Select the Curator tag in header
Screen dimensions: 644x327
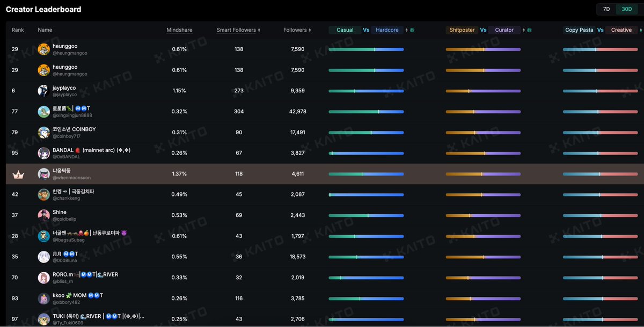504,30
